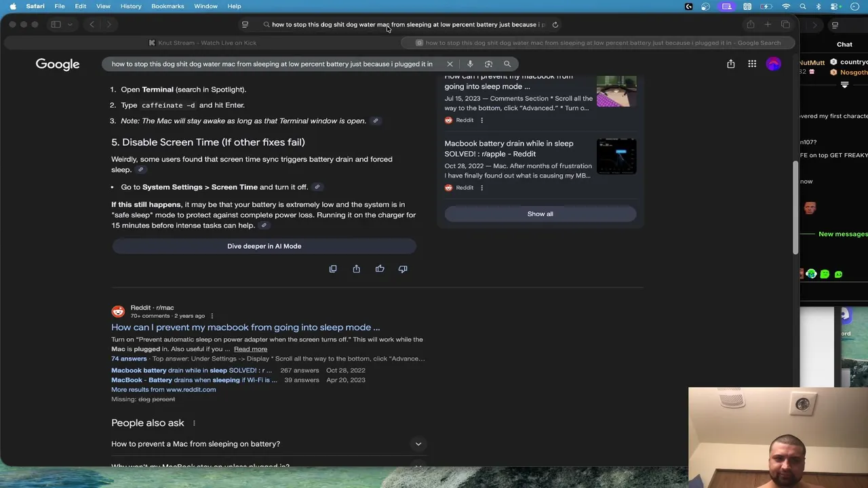
Task: Click the Google page share icon
Action: pos(730,64)
